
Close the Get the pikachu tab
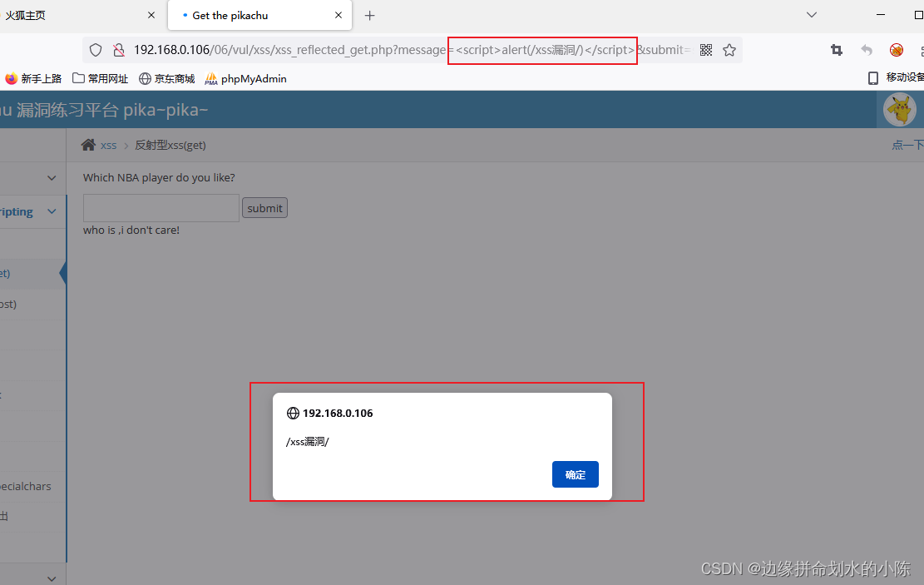click(338, 15)
